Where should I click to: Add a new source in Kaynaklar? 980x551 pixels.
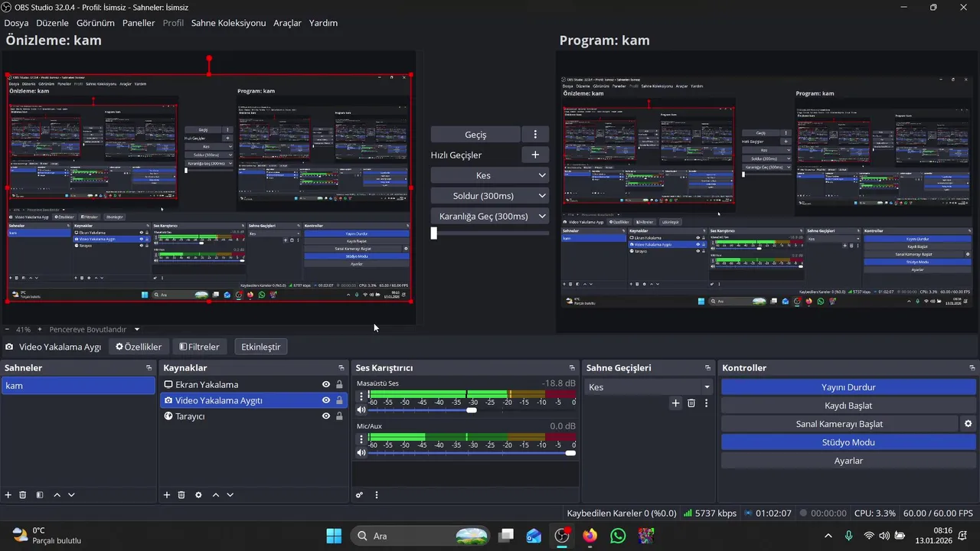pyautogui.click(x=167, y=495)
